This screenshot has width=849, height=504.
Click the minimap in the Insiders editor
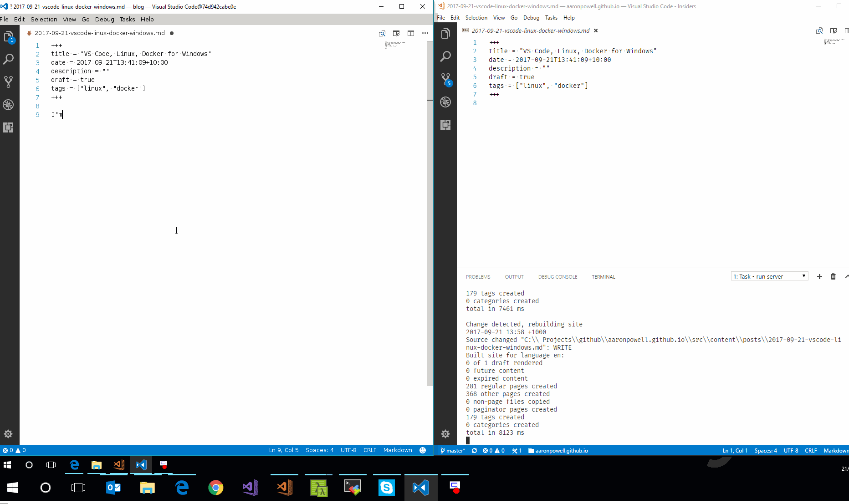pos(834,41)
